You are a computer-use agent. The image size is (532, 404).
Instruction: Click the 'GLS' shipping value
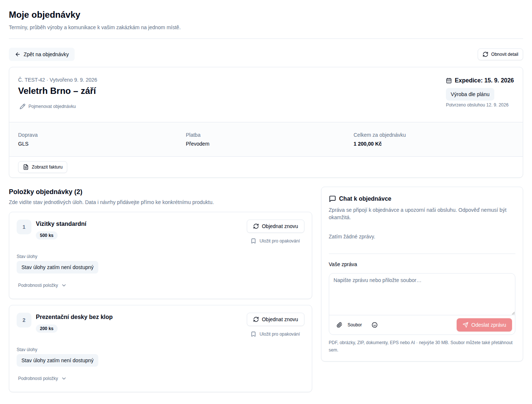(x=23, y=144)
